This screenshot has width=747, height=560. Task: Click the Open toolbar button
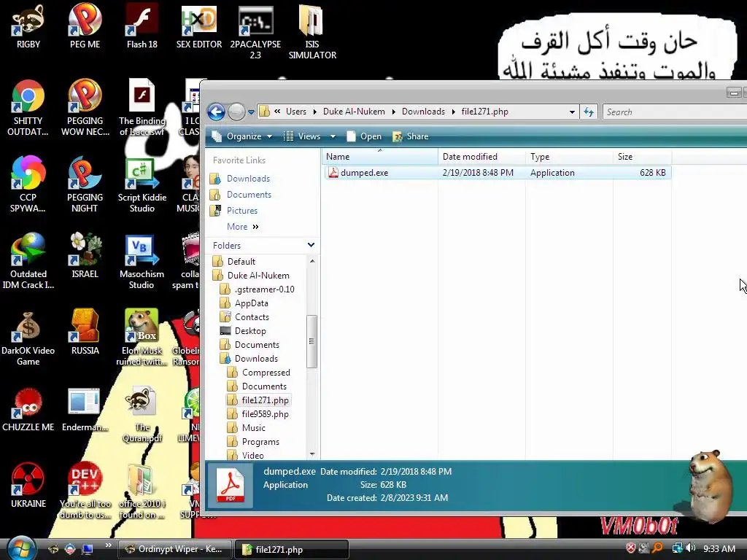[x=365, y=136]
